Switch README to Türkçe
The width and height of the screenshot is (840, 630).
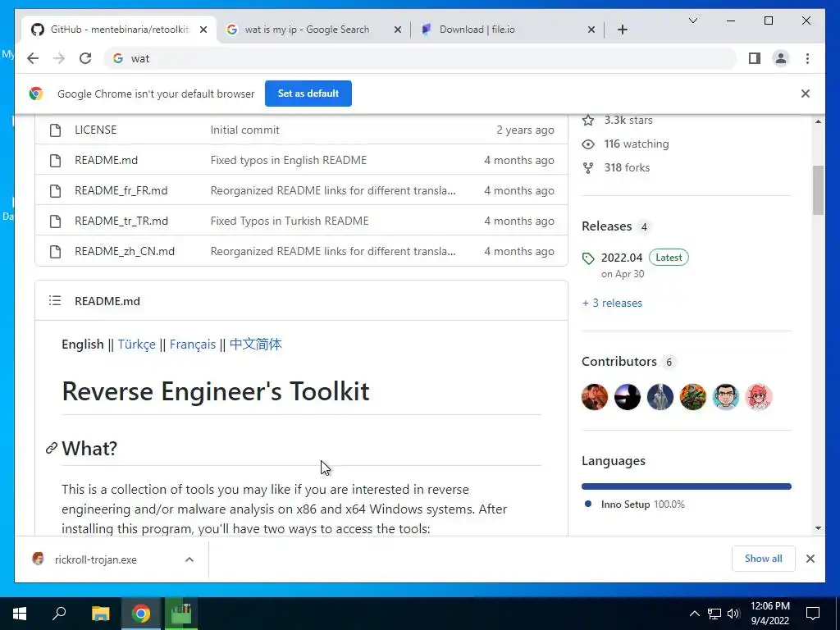point(137,344)
